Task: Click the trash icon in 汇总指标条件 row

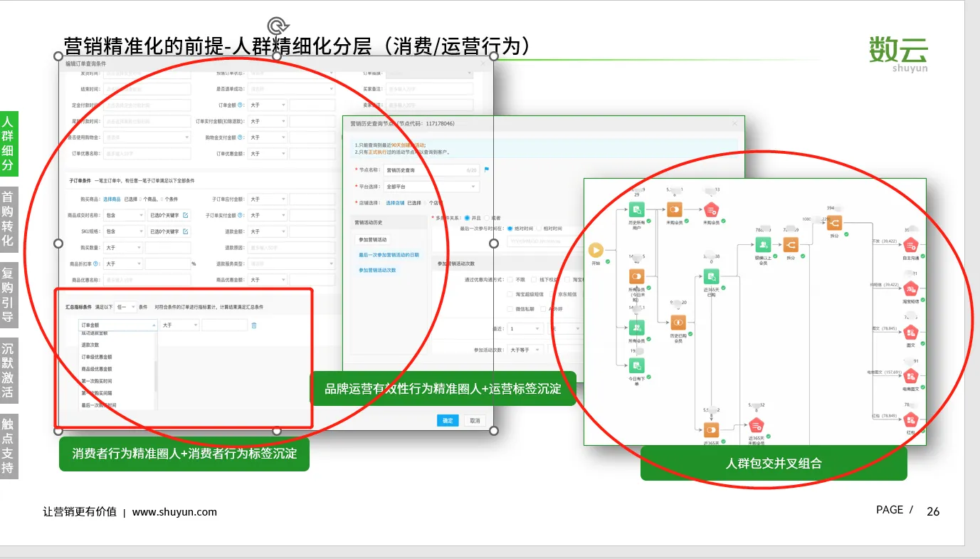Action: 254,325
